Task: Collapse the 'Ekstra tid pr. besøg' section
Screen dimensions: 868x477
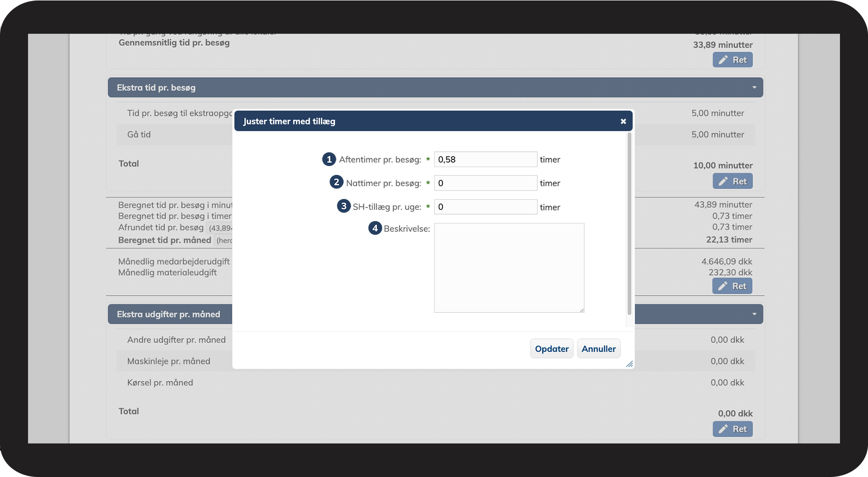Action: pyautogui.click(x=754, y=87)
